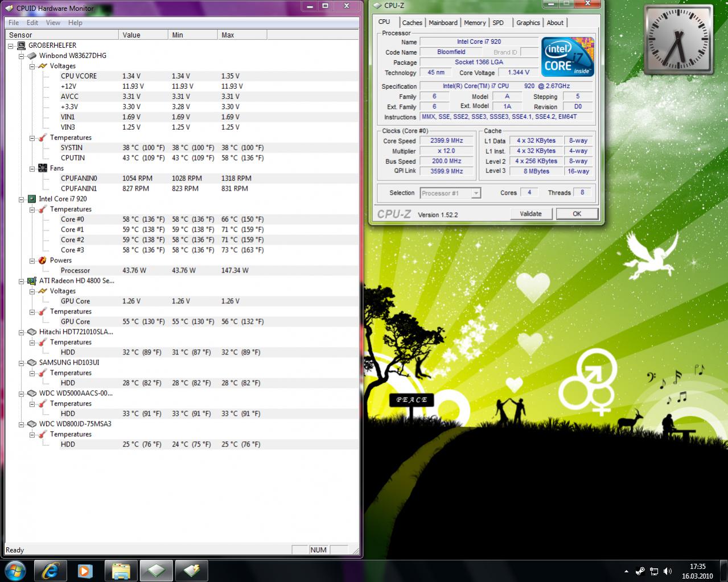Collapse the ATI Radeon HD 4800 node
Screen dimensions: 728x582
click(22, 281)
